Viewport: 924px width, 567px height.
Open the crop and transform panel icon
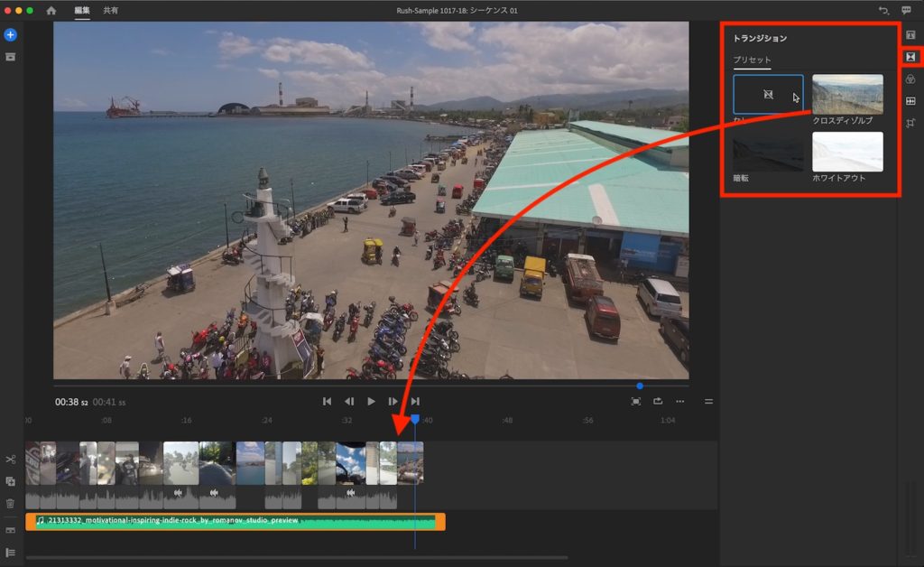click(x=910, y=123)
